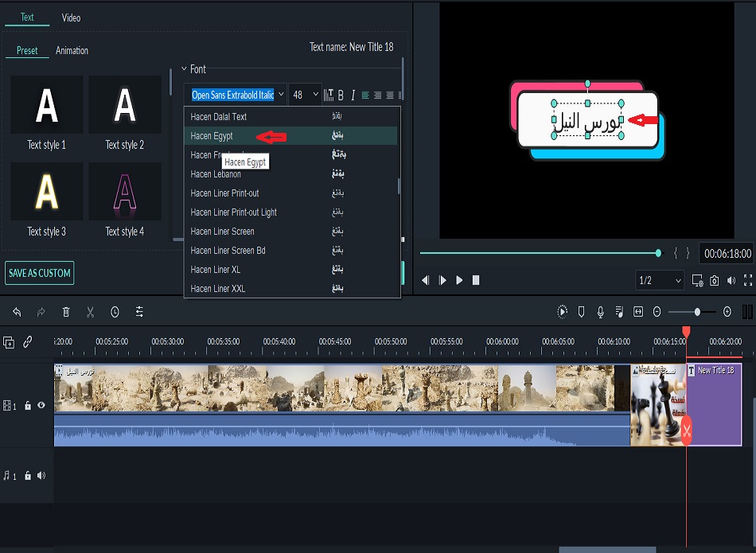This screenshot has width=756, height=553.
Task: Take a snapshot with the camera icon
Action: pos(715,280)
